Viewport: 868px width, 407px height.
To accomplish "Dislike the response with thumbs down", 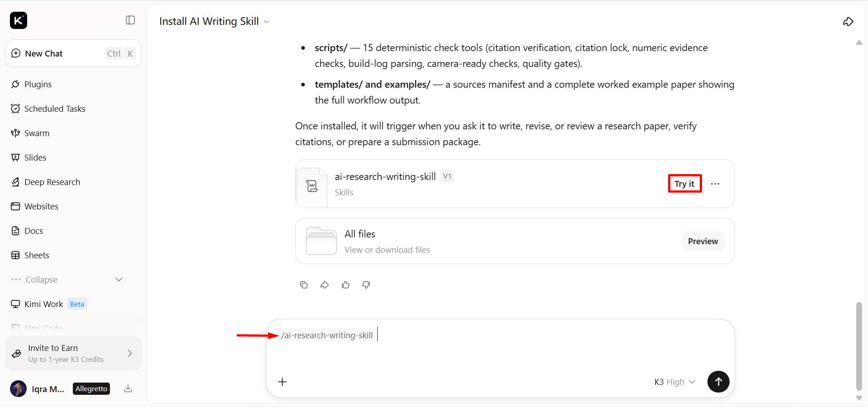I will [366, 284].
